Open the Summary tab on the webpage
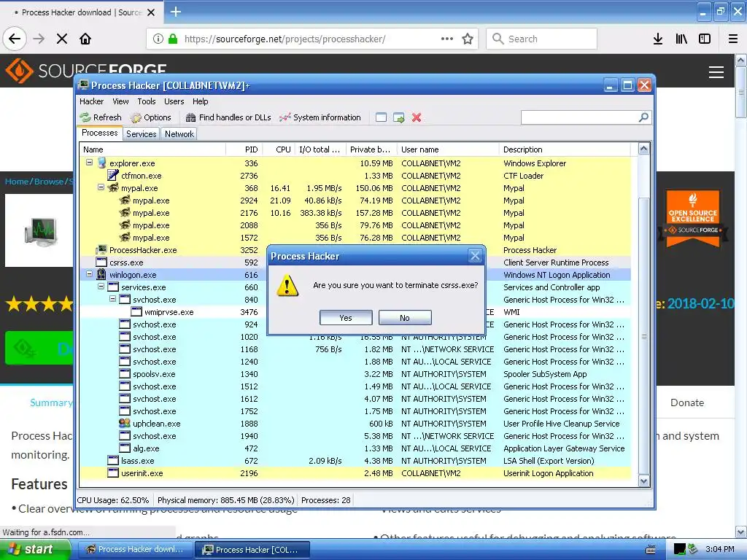The image size is (747, 560). coord(52,402)
